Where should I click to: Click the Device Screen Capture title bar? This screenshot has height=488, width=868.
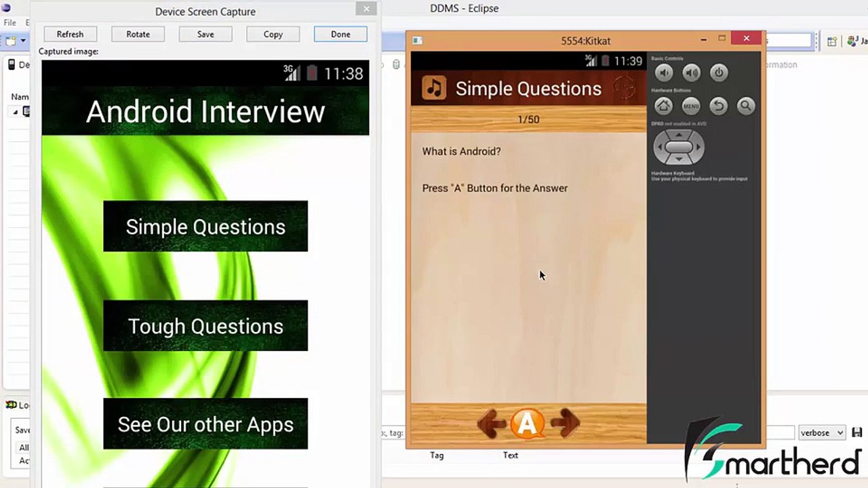(x=205, y=12)
